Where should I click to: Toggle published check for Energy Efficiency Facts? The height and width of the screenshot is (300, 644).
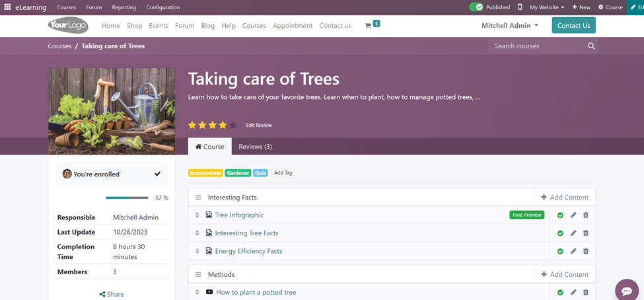tap(560, 251)
